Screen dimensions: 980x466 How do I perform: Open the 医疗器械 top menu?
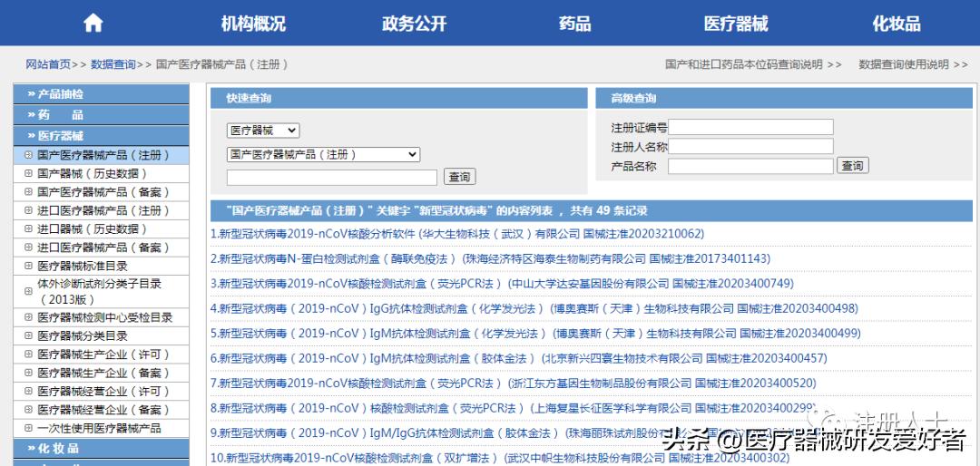[736, 24]
